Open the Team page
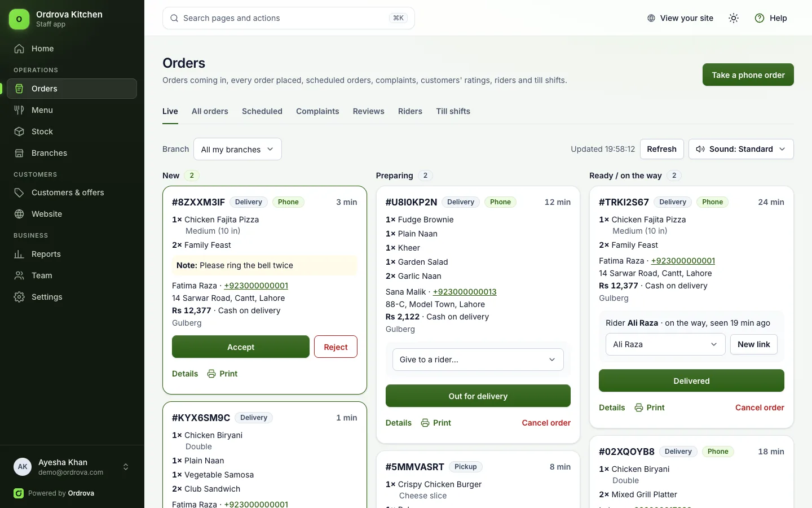The image size is (812, 508). tap(72, 275)
